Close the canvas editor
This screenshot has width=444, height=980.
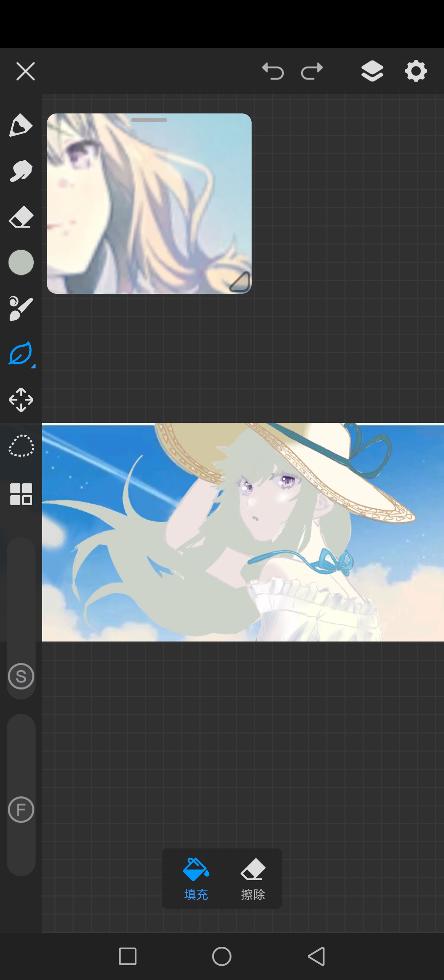[26, 71]
